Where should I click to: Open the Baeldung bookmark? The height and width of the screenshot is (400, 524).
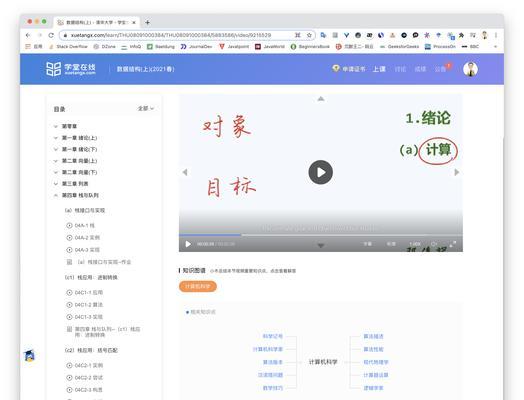point(161,46)
